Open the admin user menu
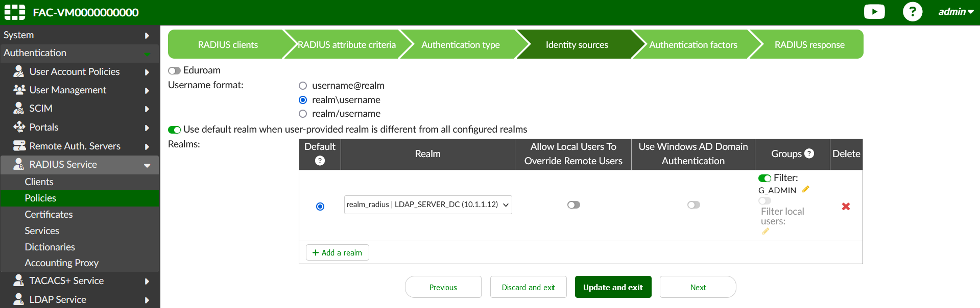The width and height of the screenshot is (980, 308). click(955, 12)
